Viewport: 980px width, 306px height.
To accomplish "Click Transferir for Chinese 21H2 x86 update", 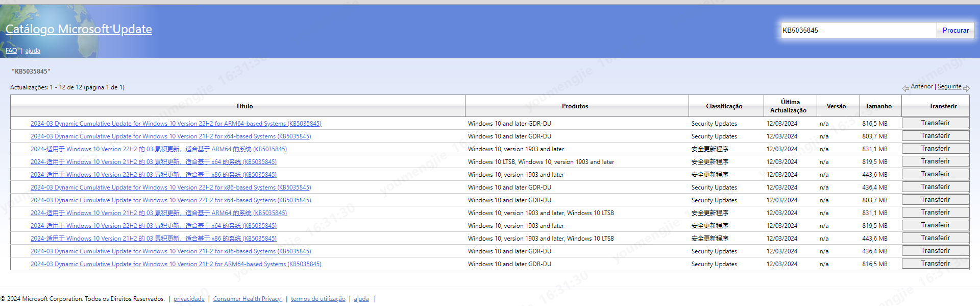I will 935,238.
